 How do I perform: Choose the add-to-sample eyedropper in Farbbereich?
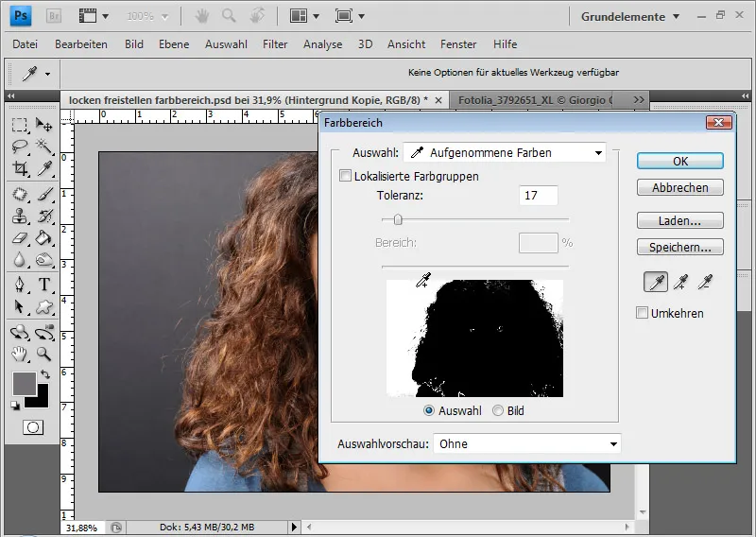pos(680,283)
